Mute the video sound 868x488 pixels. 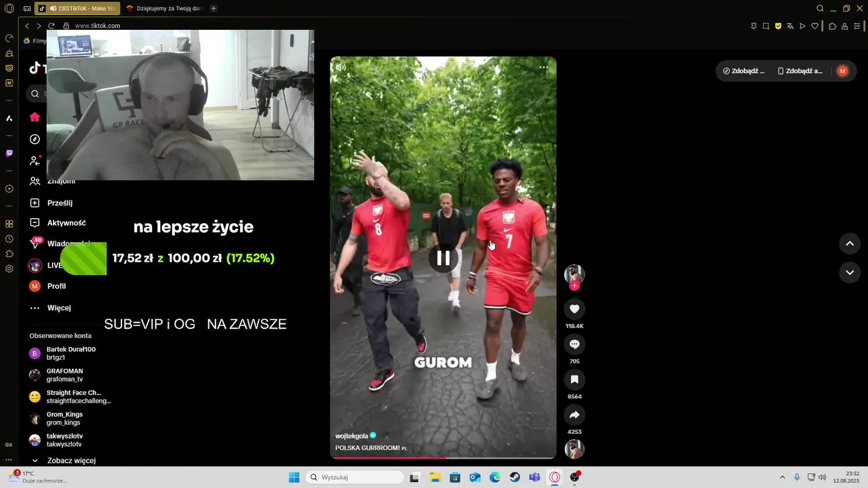tap(341, 67)
